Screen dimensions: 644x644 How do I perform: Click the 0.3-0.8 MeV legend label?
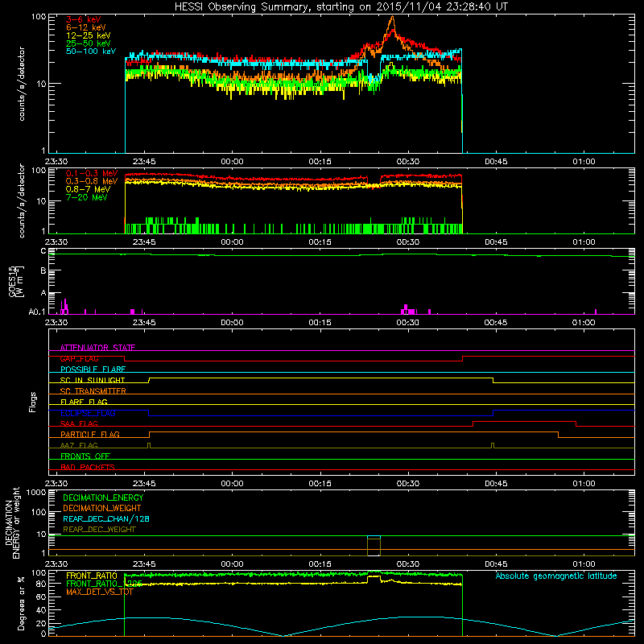pyautogui.click(x=92, y=181)
